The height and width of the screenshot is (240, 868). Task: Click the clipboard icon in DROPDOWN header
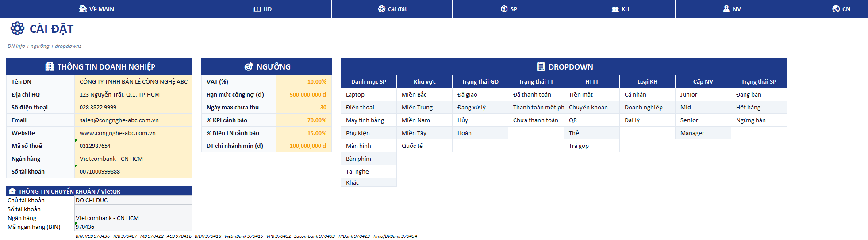pos(541,67)
